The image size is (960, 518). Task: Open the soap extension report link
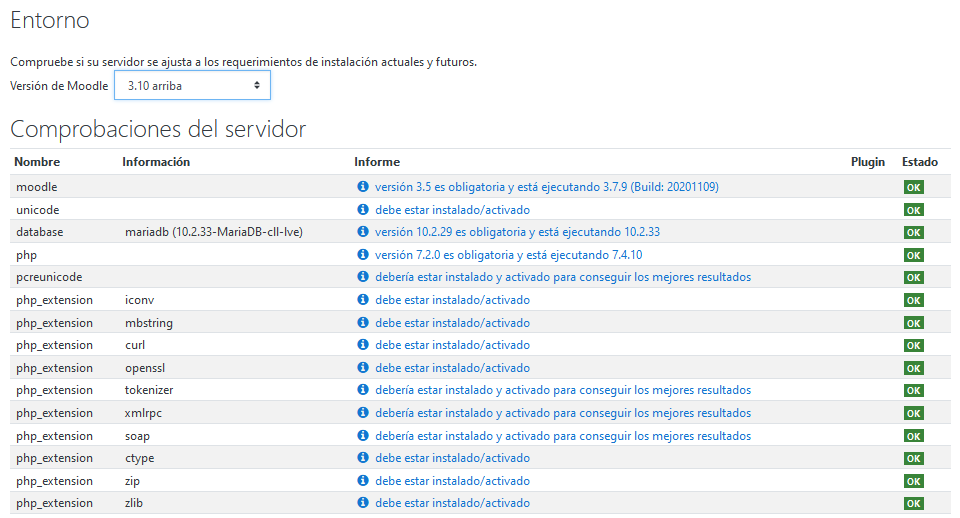tap(563, 436)
